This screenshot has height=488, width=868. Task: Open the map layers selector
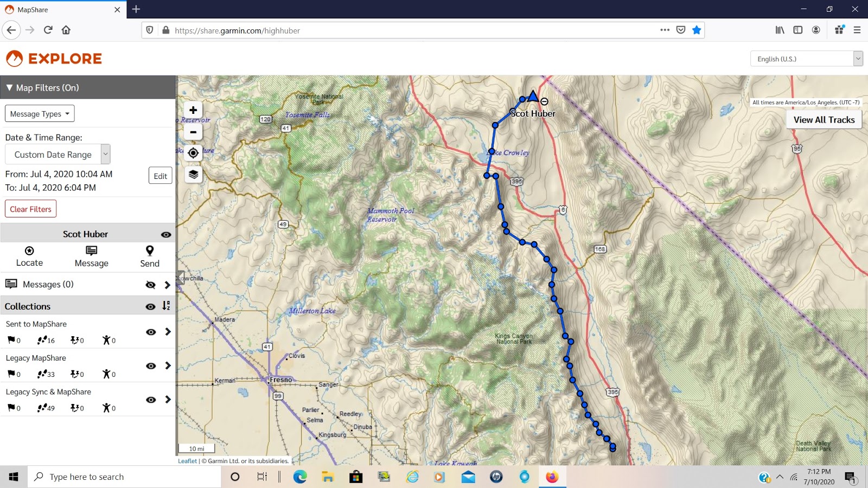click(x=193, y=174)
